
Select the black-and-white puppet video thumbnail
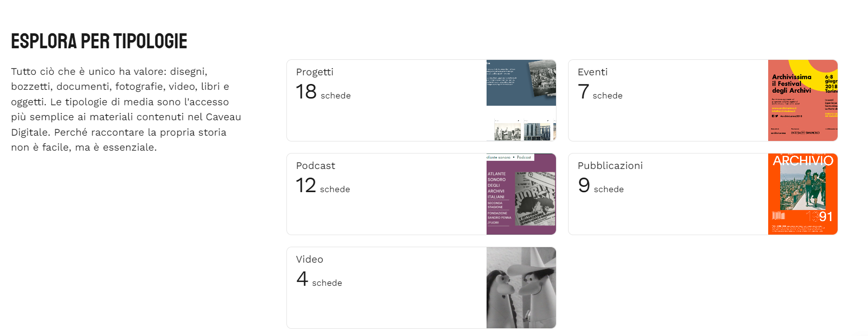tap(521, 288)
